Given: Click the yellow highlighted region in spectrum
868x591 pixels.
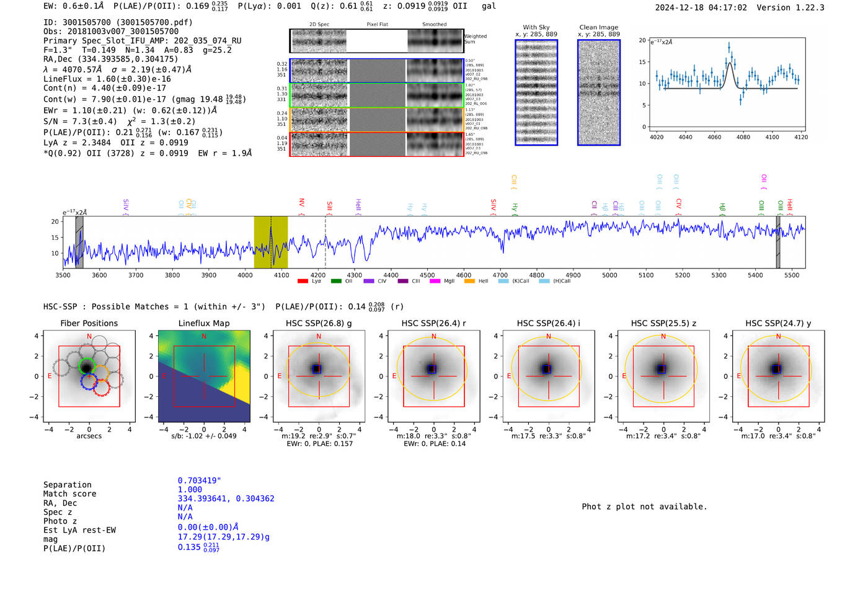Looking at the screenshot, I should [271, 242].
